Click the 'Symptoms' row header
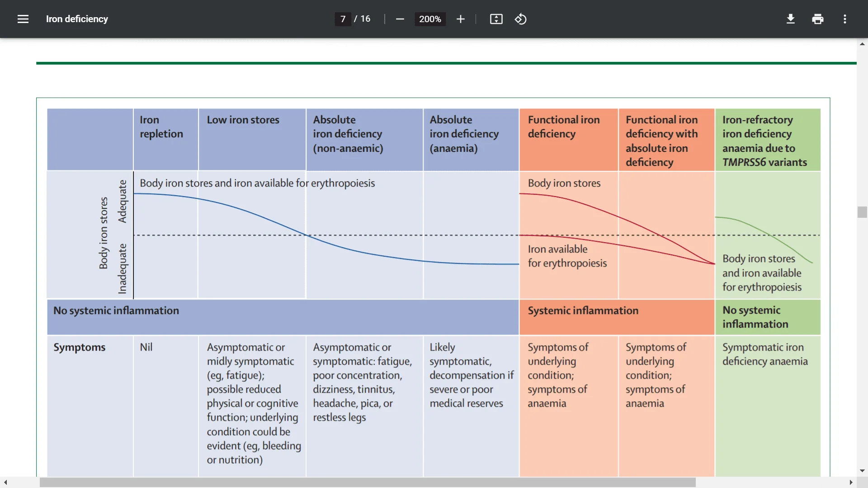 (80, 347)
